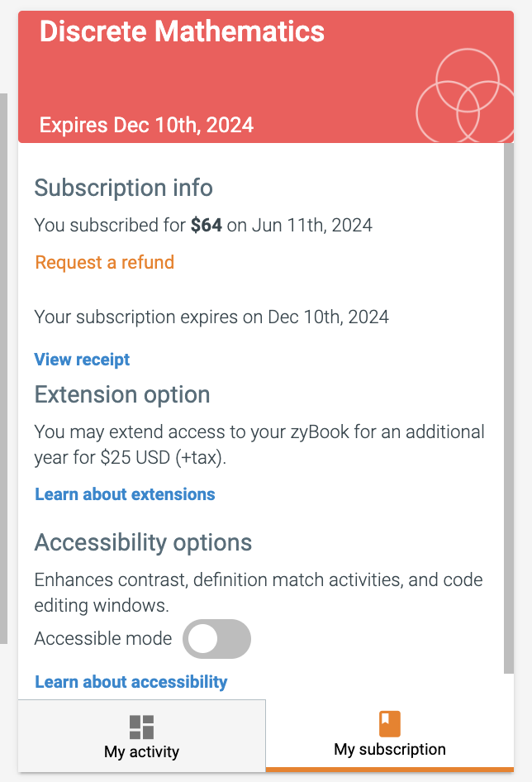Open View receipt link
This screenshot has height=782, width=532.
(x=83, y=360)
